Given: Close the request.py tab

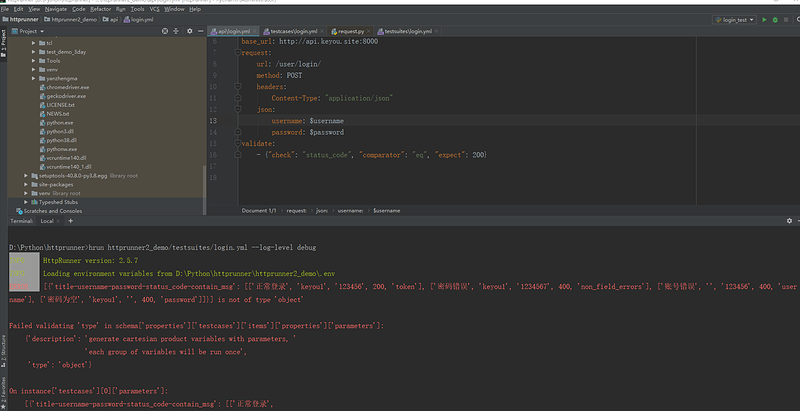Looking at the screenshot, I should point(368,32).
